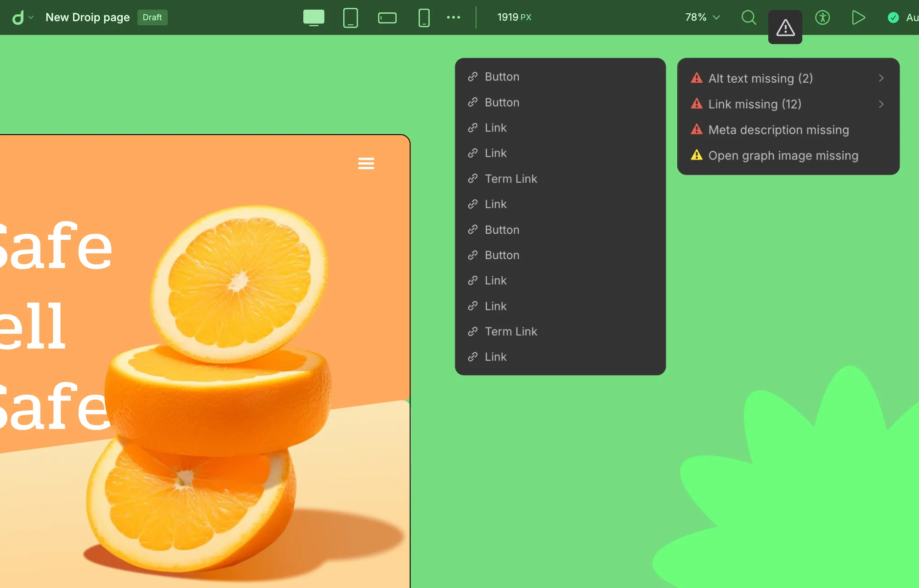Switch to tablet landscape viewport
This screenshot has width=919, height=588.
tap(387, 17)
